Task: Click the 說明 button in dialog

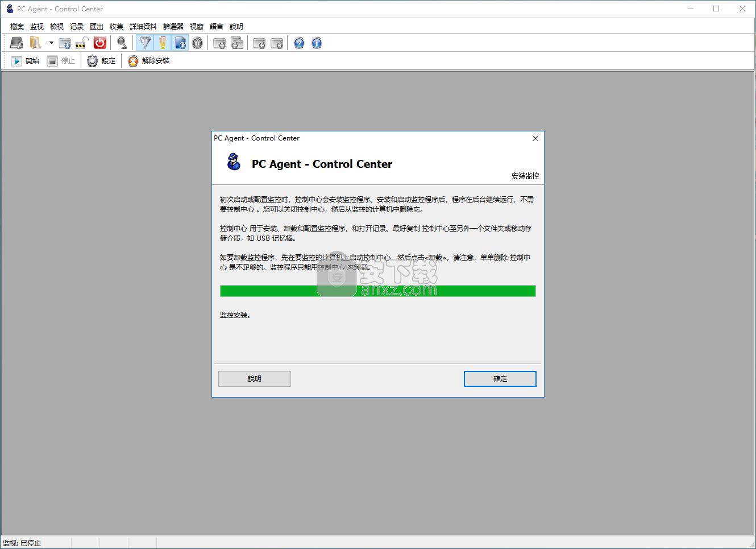Action: coord(255,379)
